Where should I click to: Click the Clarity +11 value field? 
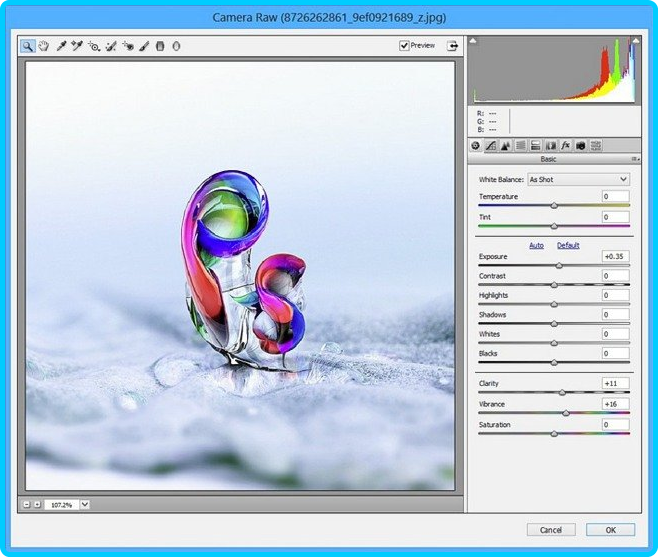tap(616, 383)
